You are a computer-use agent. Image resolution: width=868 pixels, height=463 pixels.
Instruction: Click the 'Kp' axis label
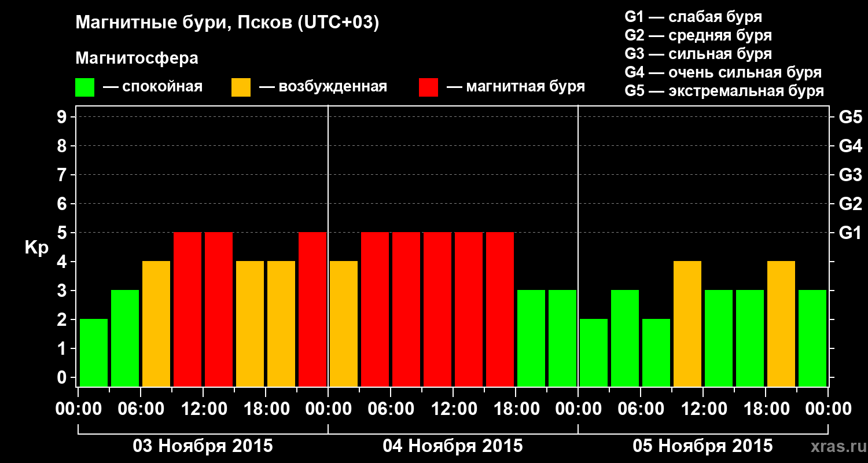[36, 247]
